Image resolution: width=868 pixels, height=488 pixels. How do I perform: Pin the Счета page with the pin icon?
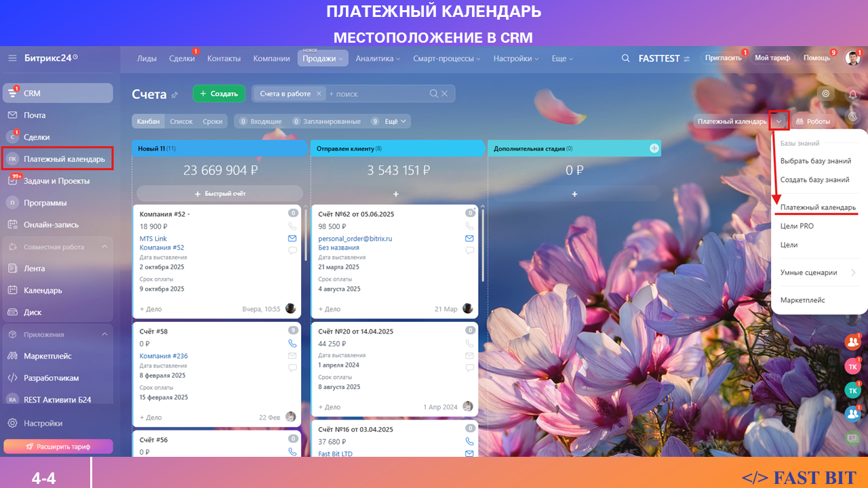pyautogui.click(x=175, y=95)
